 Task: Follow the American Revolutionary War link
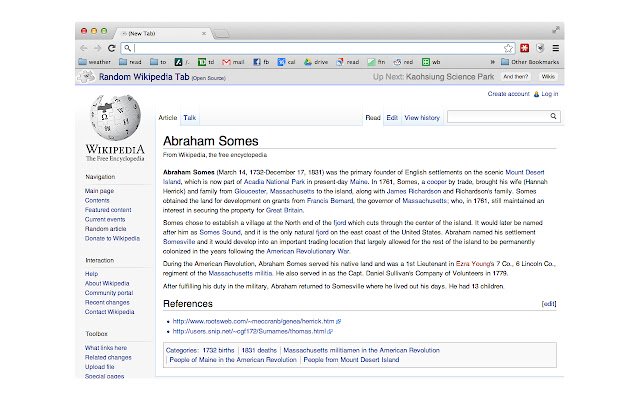click(x=308, y=251)
